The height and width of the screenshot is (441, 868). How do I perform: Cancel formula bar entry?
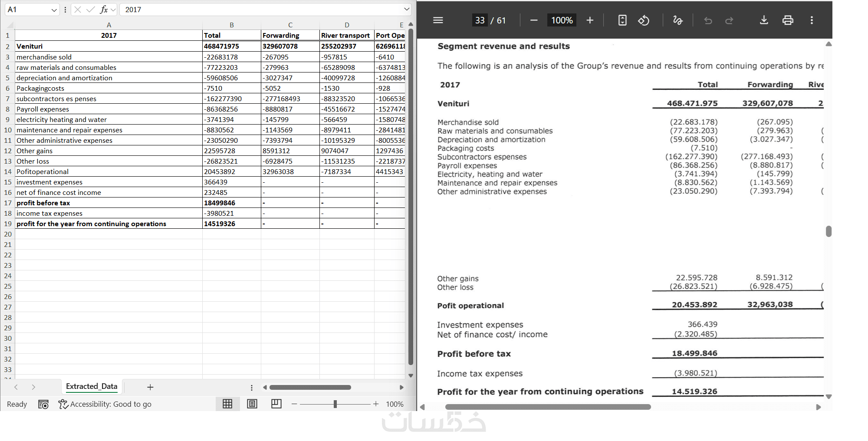pyautogui.click(x=78, y=10)
